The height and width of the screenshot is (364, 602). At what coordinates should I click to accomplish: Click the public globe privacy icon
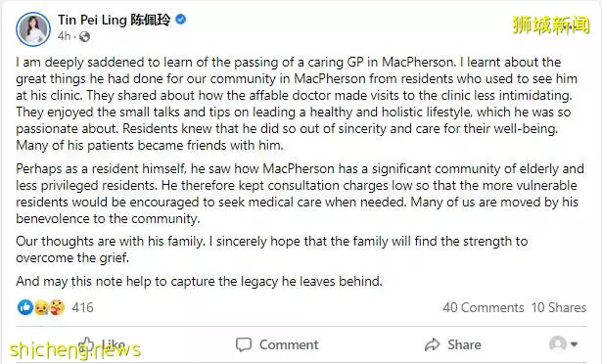tap(84, 36)
